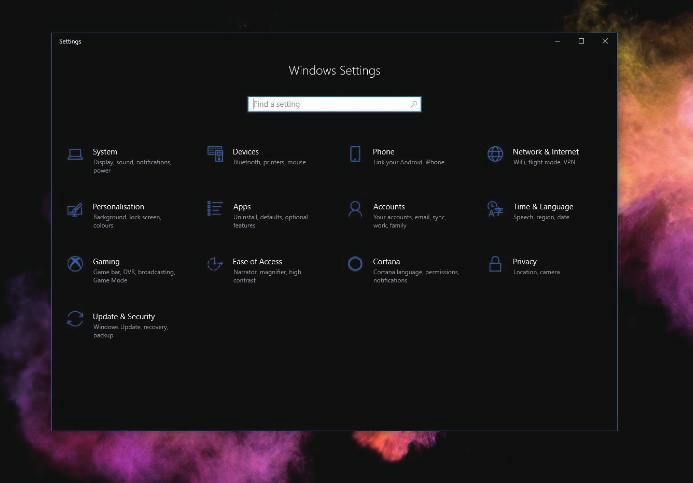Click 'Narrator, magnifier, high contrast' description

pos(267,276)
